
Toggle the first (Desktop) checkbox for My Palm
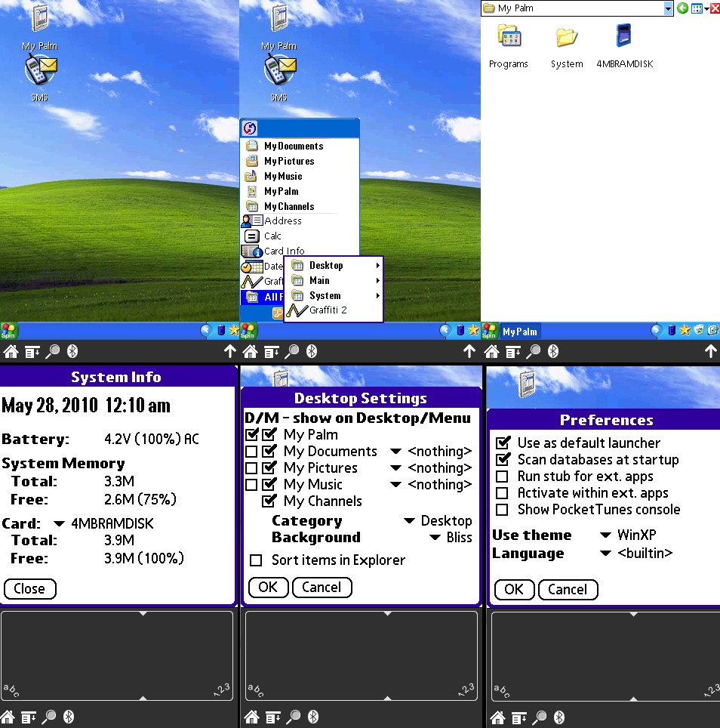click(x=252, y=434)
